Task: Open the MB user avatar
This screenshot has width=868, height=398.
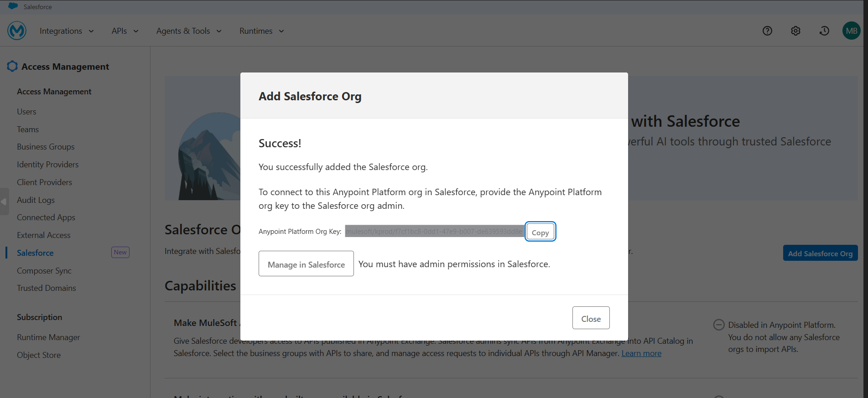Action: pyautogui.click(x=851, y=31)
